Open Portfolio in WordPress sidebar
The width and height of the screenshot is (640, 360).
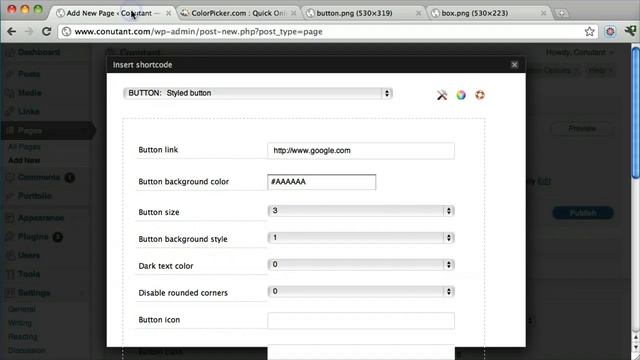35,196
